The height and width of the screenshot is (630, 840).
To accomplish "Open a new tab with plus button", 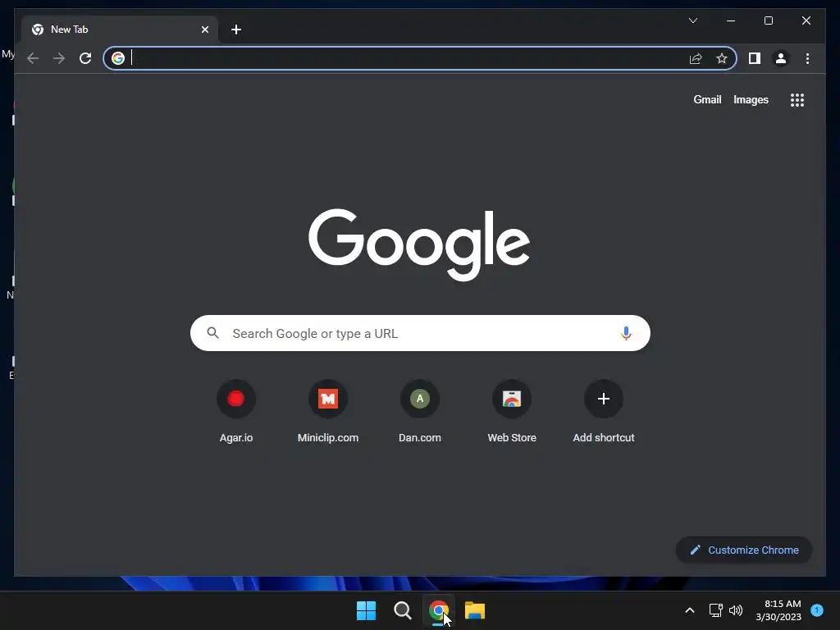I will pos(236,30).
